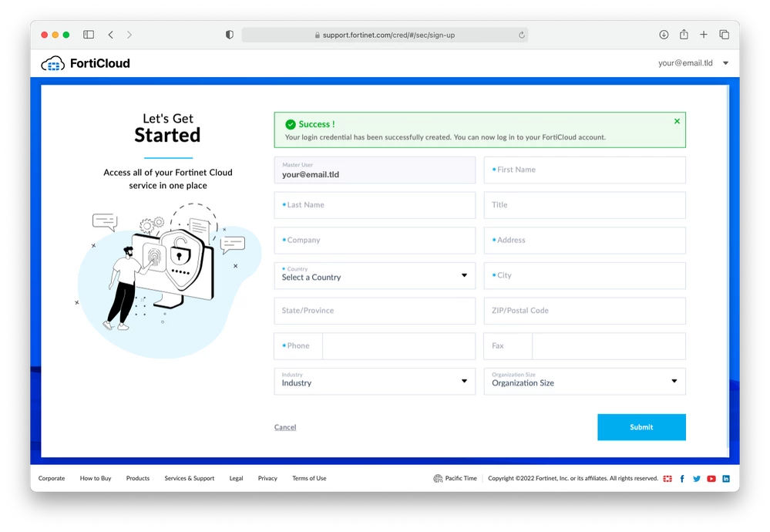
Task: Open the Legal footer link
Action: [236, 479]
